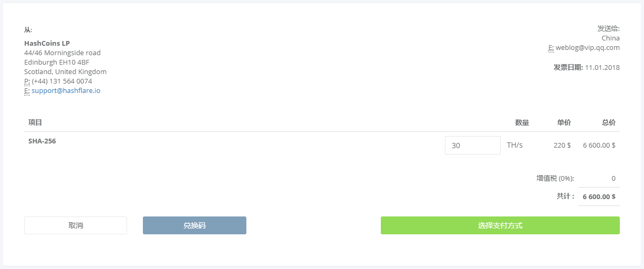The height and width of the screenshot is (269, 644).
Task: Click the 取消 cancel button
Action: [x=76, y=225]
